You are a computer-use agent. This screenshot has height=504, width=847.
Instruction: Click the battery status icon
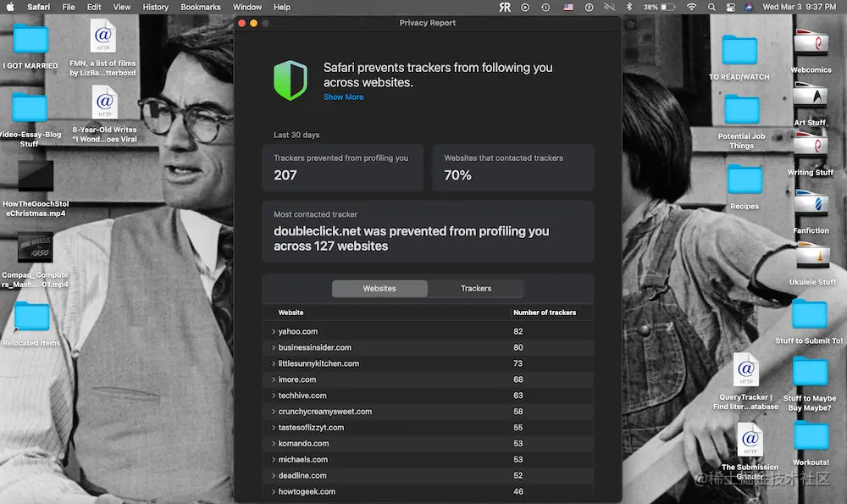(668, 7)
